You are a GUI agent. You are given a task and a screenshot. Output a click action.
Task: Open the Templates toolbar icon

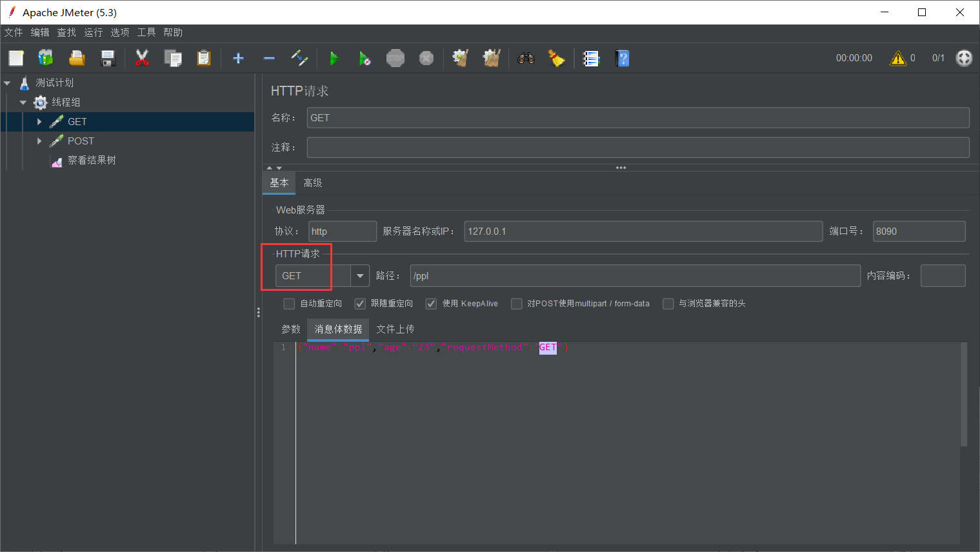(46, 58)
